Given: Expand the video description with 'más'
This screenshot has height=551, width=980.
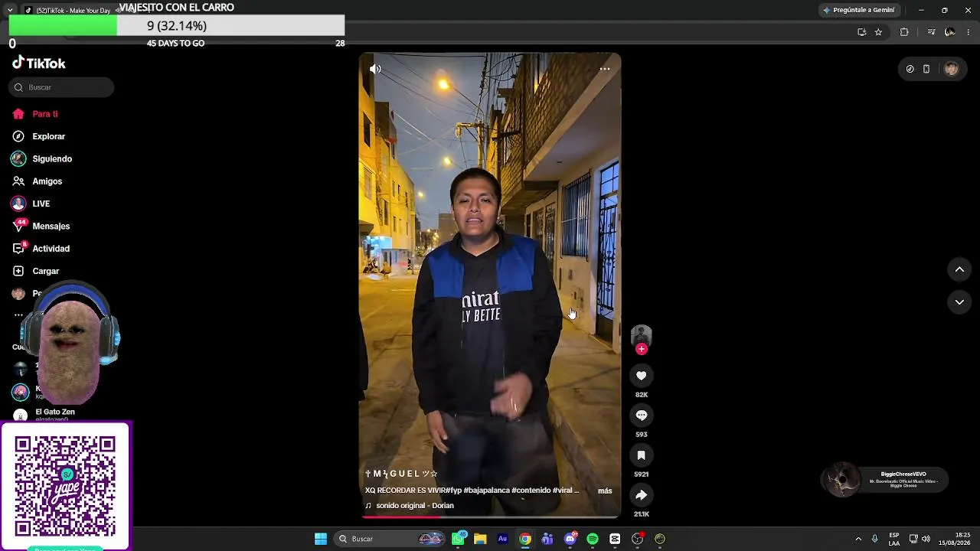Looking at the screenshot, I should pos(605,491).
